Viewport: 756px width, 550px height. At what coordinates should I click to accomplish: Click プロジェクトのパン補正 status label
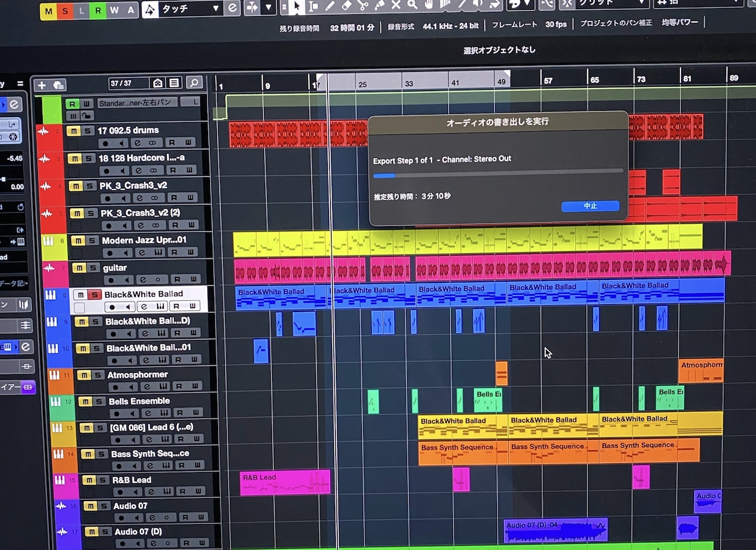[x=616, y=23]
